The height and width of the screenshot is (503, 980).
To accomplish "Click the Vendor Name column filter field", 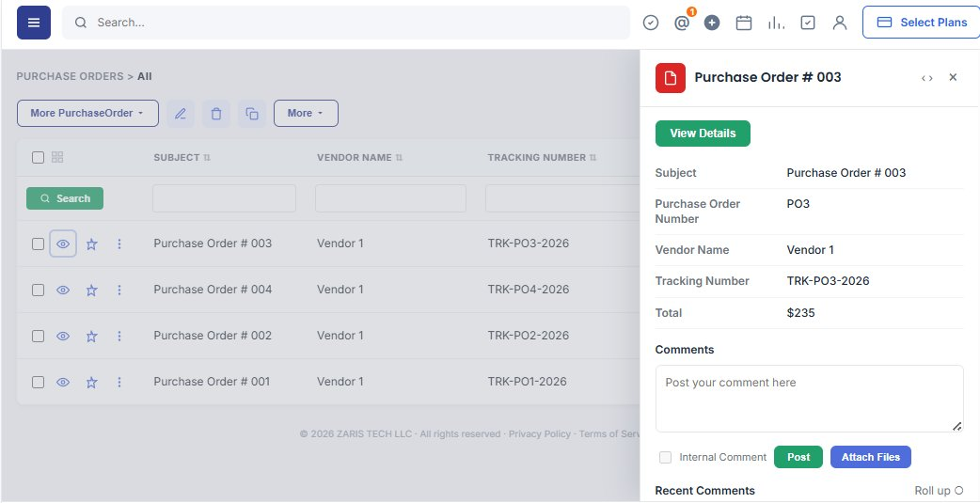I will click(x=390, y=198).
